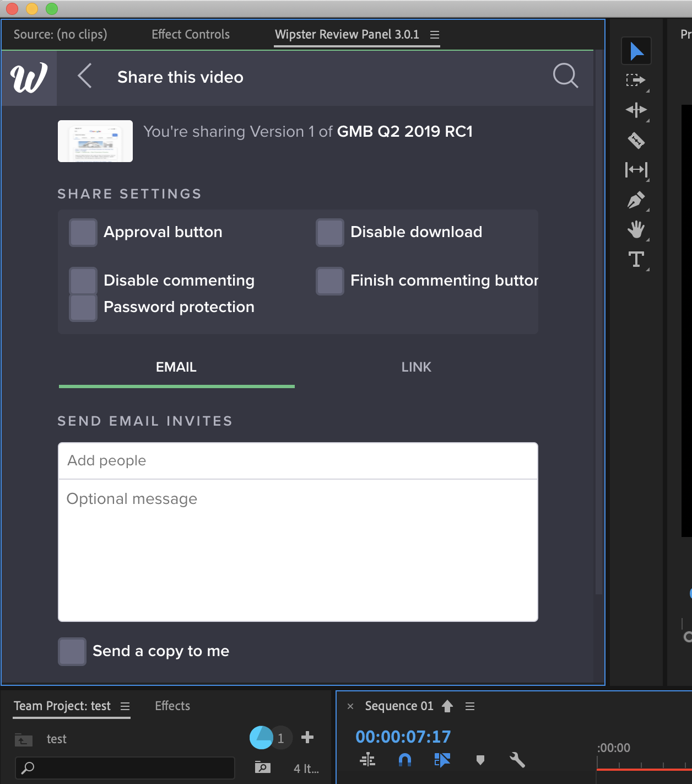Switch to the LINK tab
Image resolution: width=692 pixels, height=784 pixels.
point(417,368)
